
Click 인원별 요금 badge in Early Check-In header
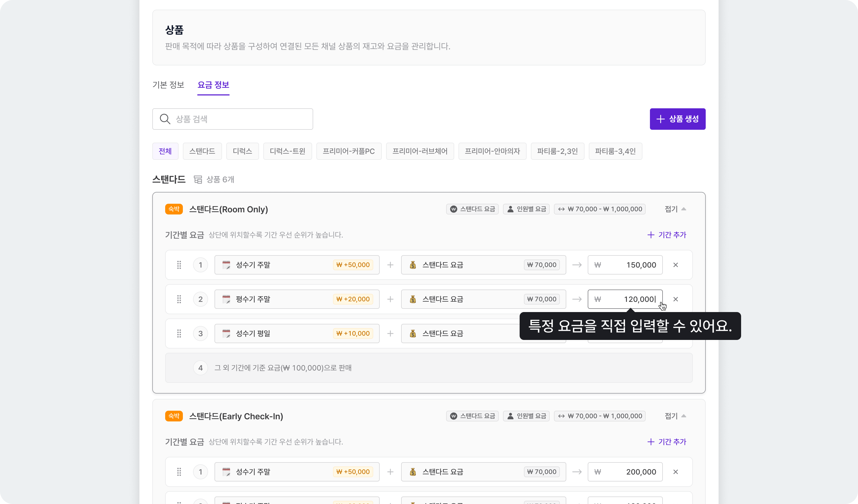tap(526, 416)
